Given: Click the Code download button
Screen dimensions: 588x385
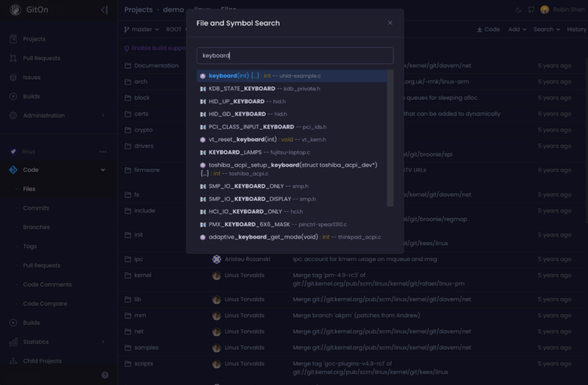Looking at the screenshot, I should point(488,29).
